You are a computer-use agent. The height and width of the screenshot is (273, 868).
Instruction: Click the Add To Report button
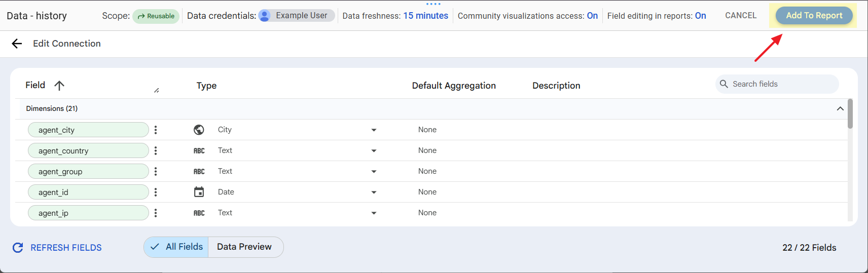tap(814, 16)
